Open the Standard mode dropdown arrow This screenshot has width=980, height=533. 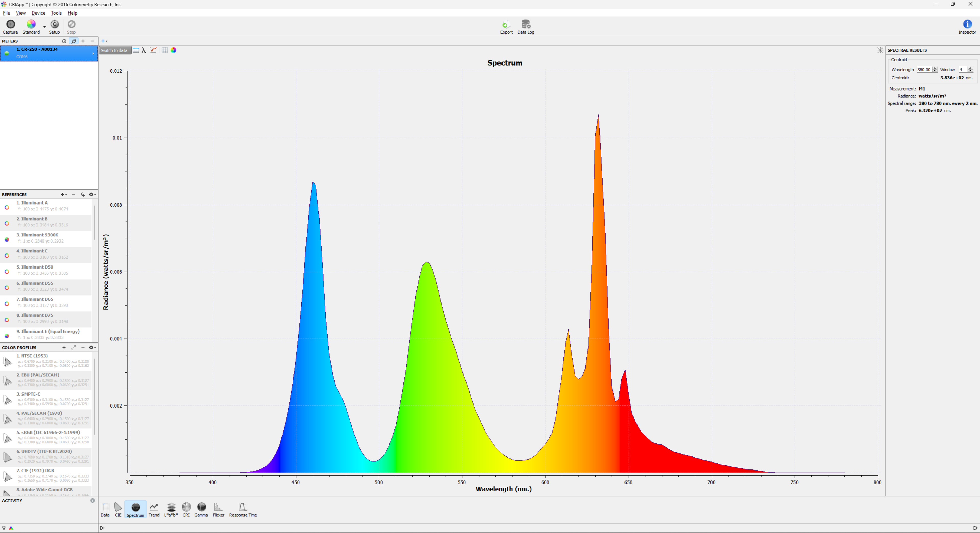coord(44,27)
